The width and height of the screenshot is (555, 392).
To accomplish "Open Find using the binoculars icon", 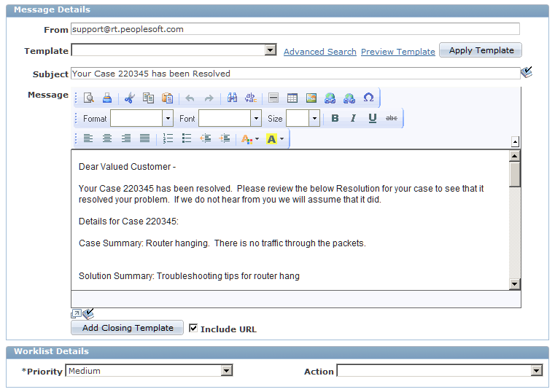I will [232, 98].
